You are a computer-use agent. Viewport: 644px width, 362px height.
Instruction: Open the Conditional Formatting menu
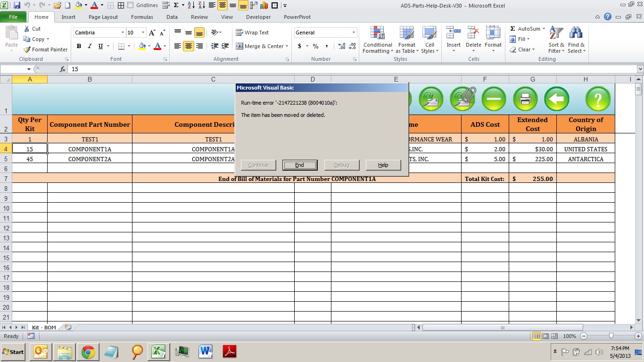coord(378,40)
